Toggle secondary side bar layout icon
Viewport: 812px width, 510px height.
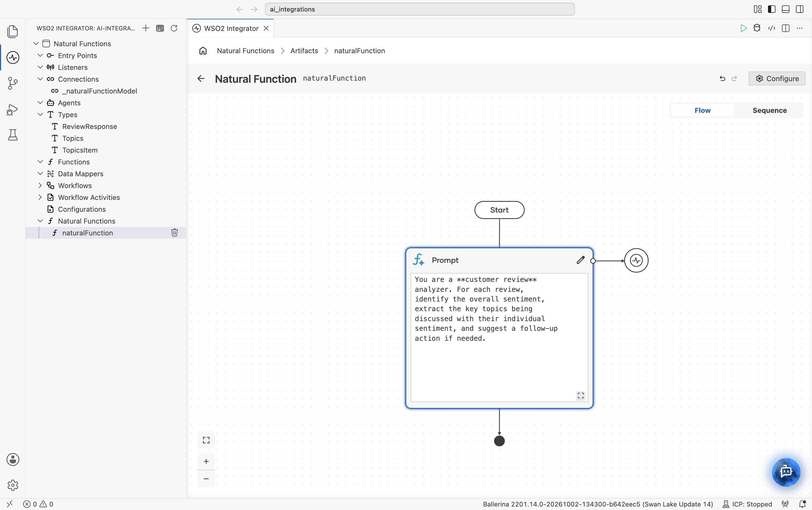point(800,9)
